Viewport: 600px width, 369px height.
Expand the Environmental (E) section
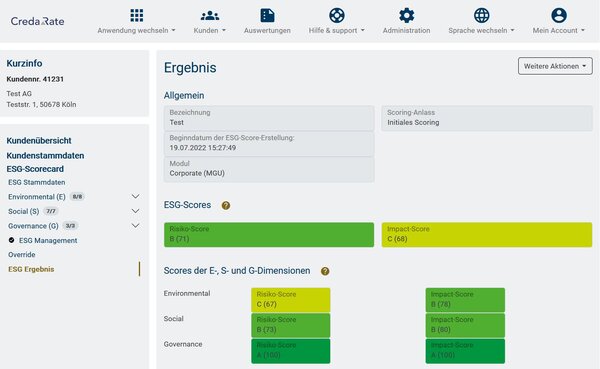[x=135, y=196]
